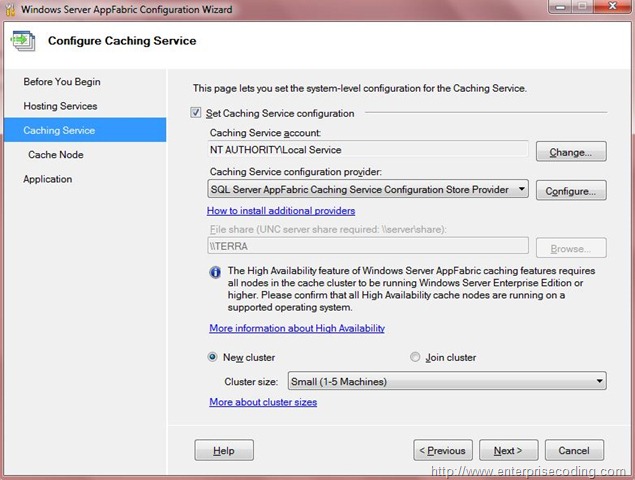This screenshot has width=635, height=480.
Task: Click the 'Caching Service account:' label
Action: [x=265, y=133]
